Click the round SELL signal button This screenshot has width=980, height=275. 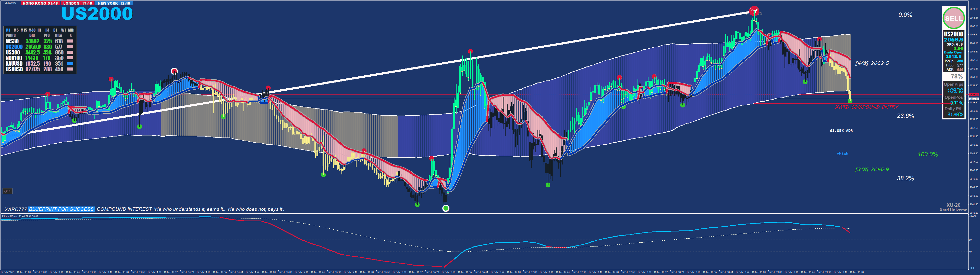coord(953,18)
